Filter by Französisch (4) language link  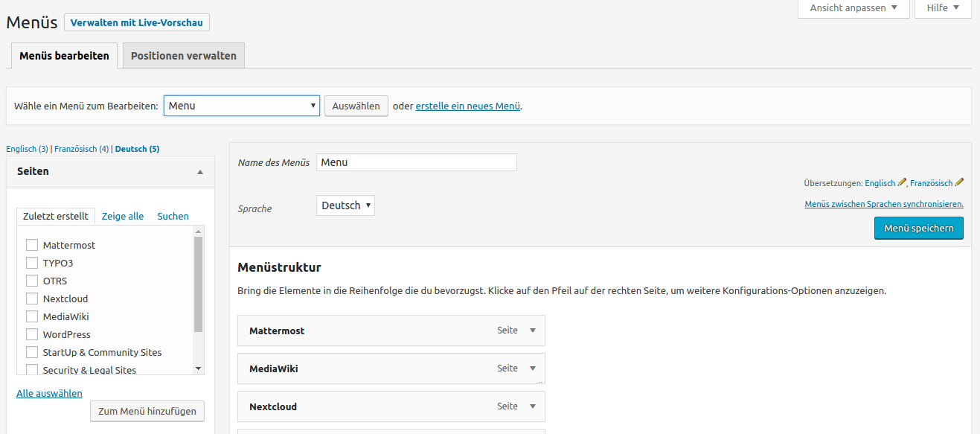coord(82,149)
